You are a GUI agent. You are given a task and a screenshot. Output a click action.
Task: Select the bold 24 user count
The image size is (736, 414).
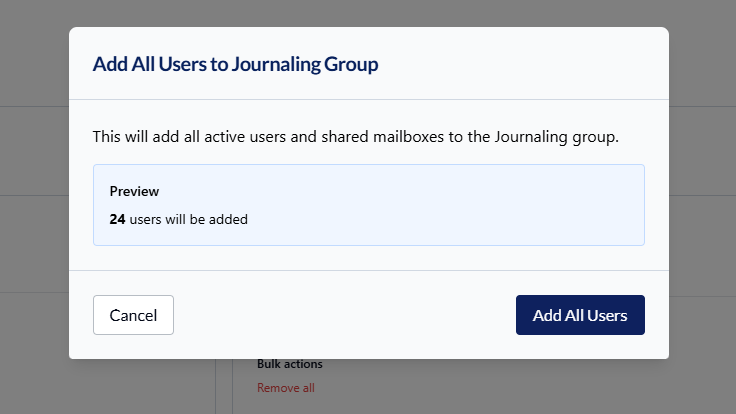click(117, 219)
